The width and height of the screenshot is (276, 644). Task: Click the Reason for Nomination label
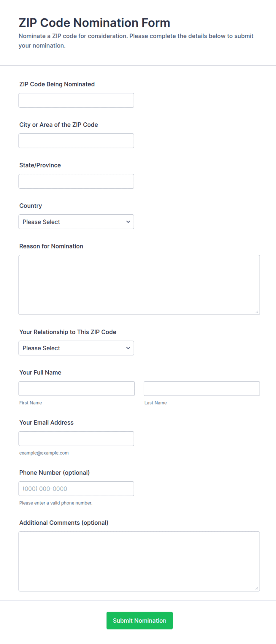[51, 246]
